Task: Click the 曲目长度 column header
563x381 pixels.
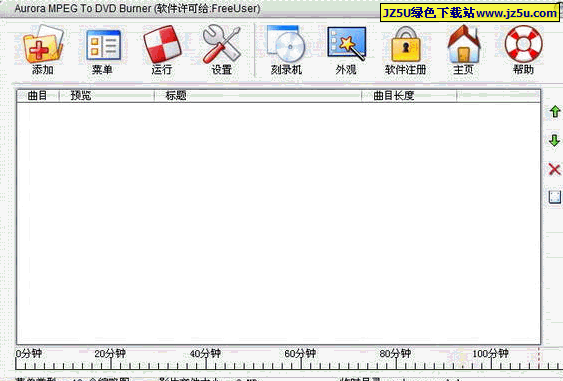Action: coord(409,96)
